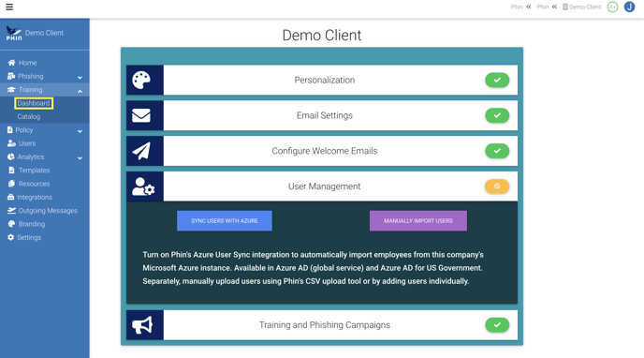Image resolution: width=644 pixels, height=358 pixels.
Task: Collapse the Training sidebar section
Action: (44, 90)
